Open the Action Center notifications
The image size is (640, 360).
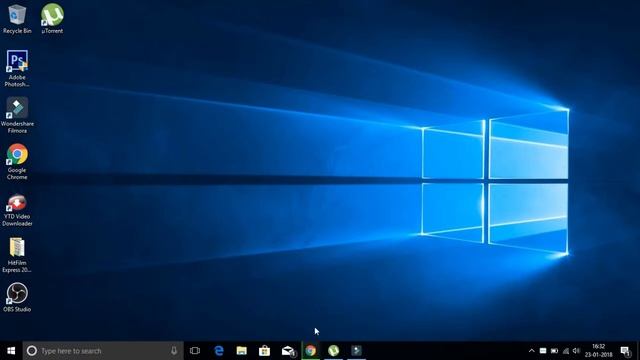point(625,351)
